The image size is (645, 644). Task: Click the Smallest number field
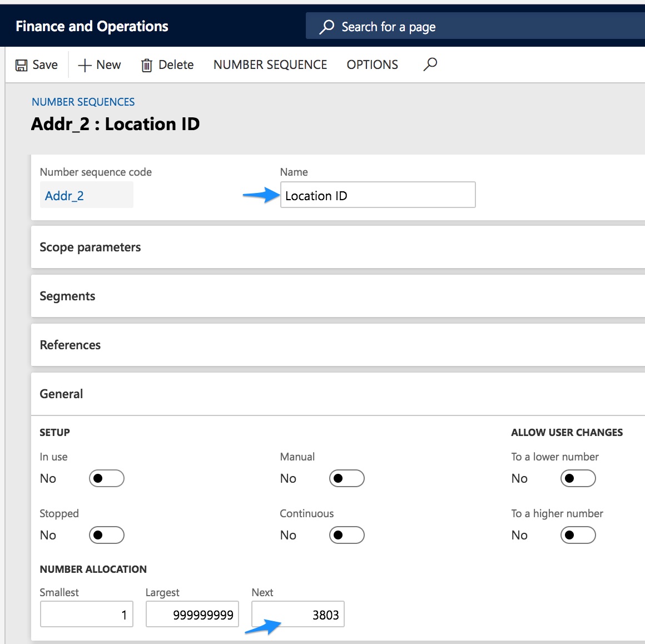(86, 614)
